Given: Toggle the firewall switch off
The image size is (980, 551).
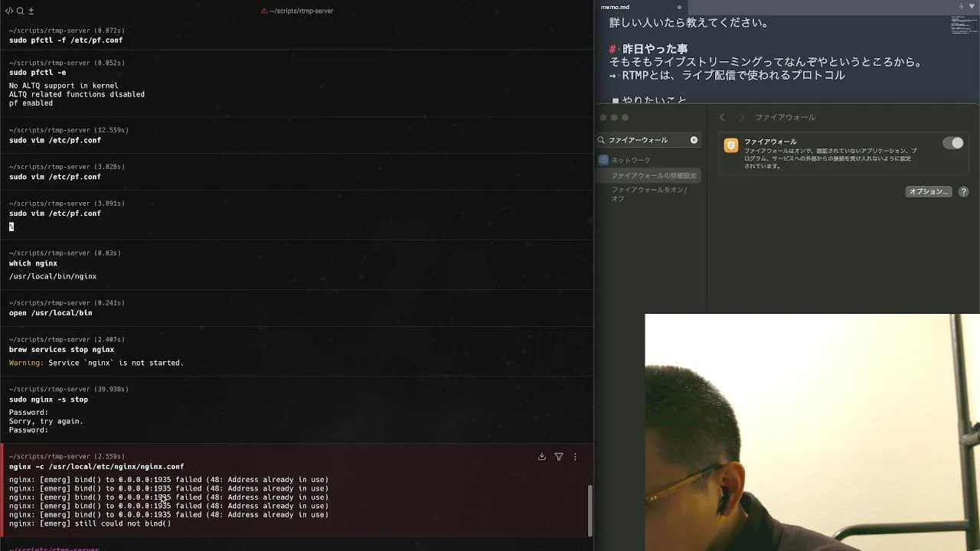Looking at the screenshot, I should (953, 143).
